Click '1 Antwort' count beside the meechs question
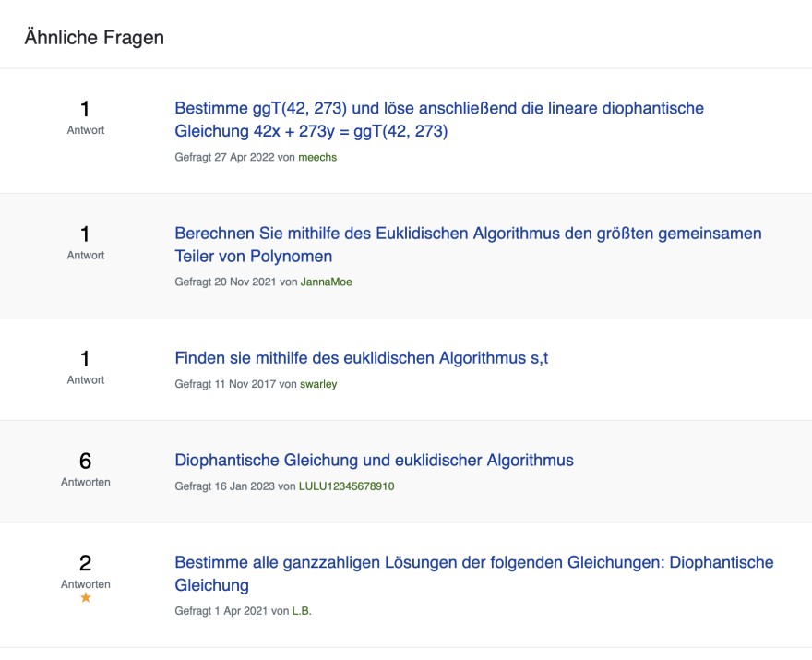Viewport: 812px width, 660px height. coord(86,117)
